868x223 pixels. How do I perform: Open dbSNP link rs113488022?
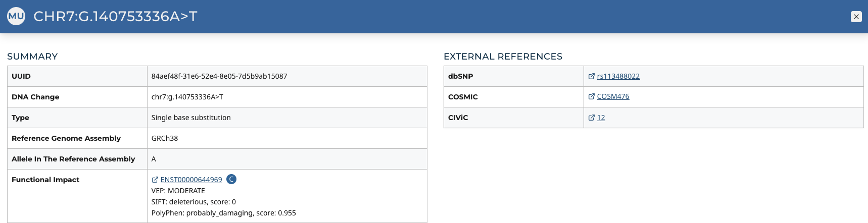click(618, 76)
